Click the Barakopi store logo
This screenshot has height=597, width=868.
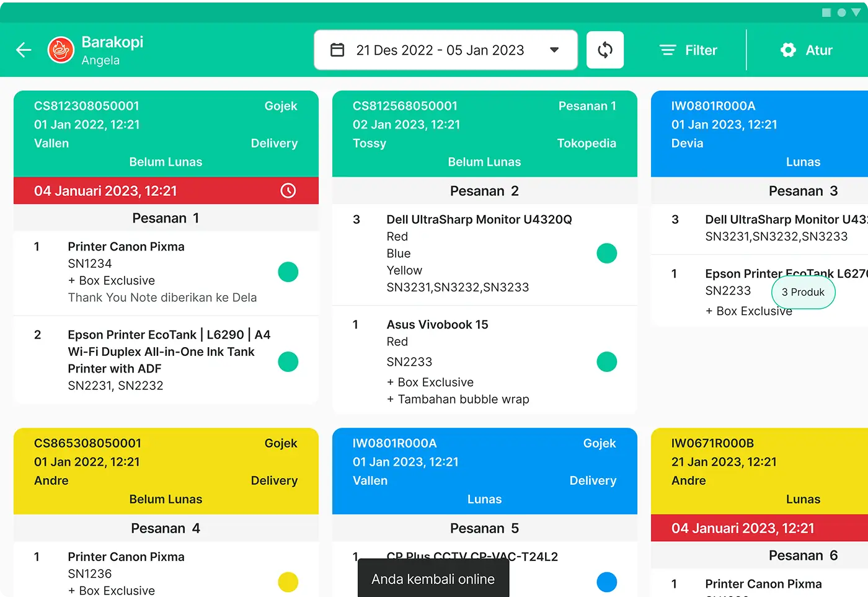point(61,50)
